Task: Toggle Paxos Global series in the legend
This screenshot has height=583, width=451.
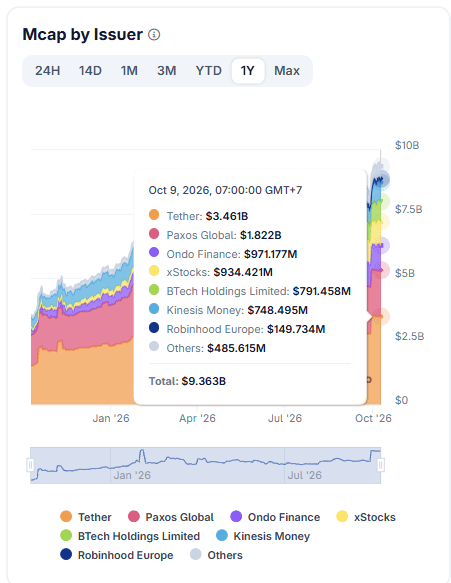Action: (171, 517)
